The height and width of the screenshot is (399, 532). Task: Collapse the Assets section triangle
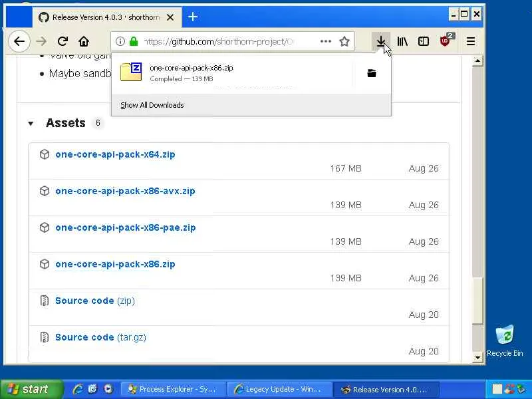tap(31, 124)
